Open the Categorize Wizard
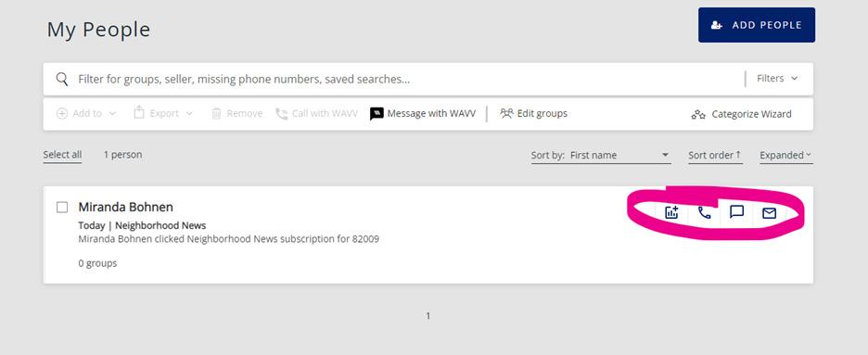This screenshot has height=355, width=868. tap(741, 114)
